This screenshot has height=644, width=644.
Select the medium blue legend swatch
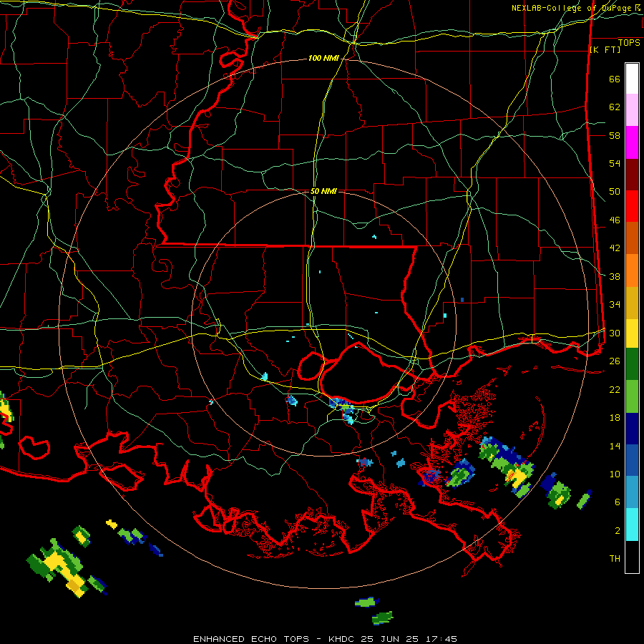(632, 460)
